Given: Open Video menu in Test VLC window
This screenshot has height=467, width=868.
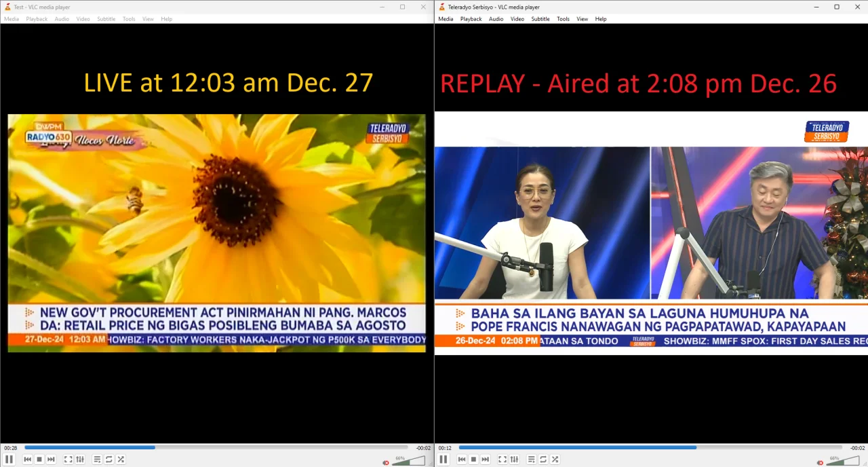Looking at the screenshot, I should [x=83, y=19].
